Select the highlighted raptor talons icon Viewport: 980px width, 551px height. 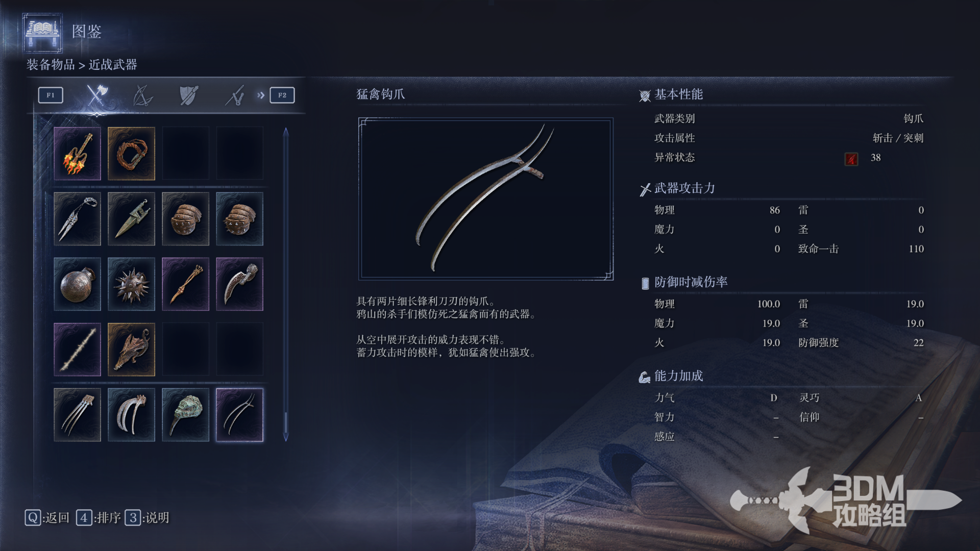[240, 415]
